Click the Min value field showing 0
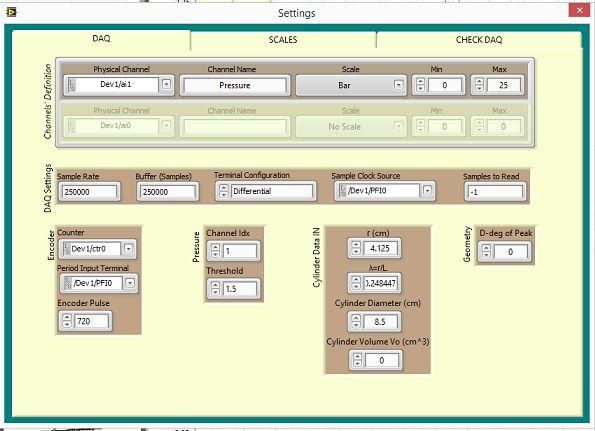This screenshot has width=595, height=431. click(445, 85)
